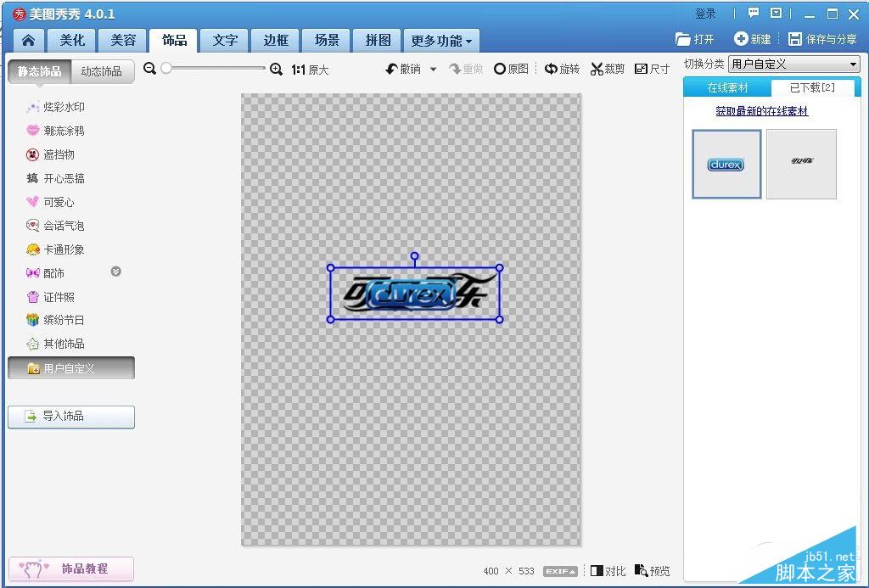Image resolution: width=869 pixels, height=588 pixels.
Task: Open the 遮挡物 category
Action: pyautogui.click(x=50, y=154)
